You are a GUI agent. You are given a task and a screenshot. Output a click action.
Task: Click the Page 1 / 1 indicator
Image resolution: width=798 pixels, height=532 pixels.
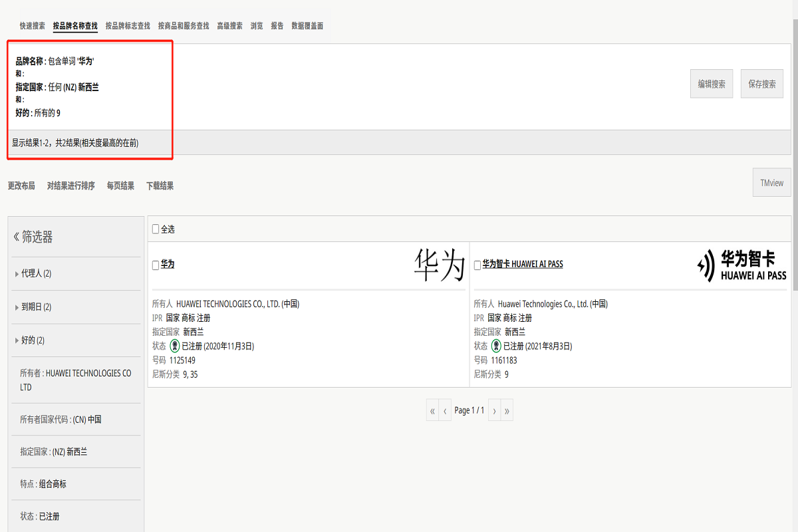(x=469, y=411)
